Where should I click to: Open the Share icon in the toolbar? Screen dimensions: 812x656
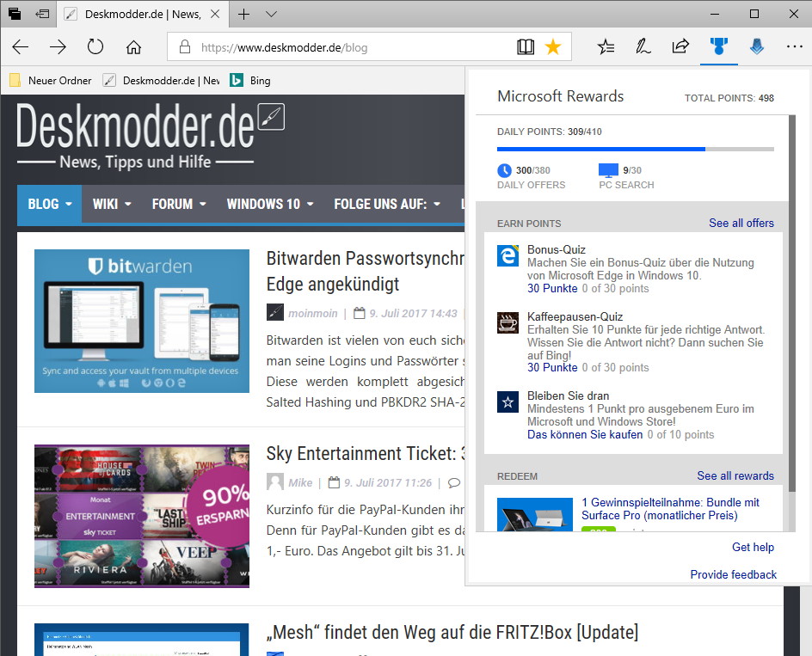pyautogui.click(x=680, y=47)
